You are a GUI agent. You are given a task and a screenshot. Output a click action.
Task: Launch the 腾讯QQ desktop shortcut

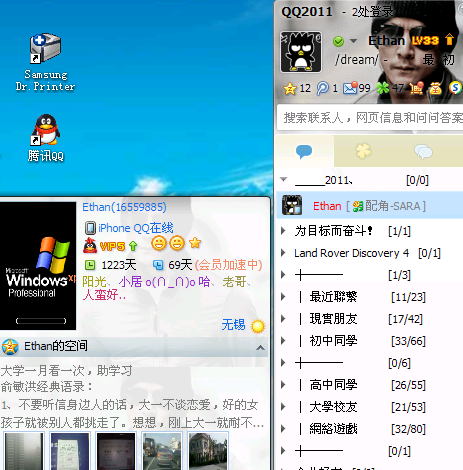tap(46, 138)
